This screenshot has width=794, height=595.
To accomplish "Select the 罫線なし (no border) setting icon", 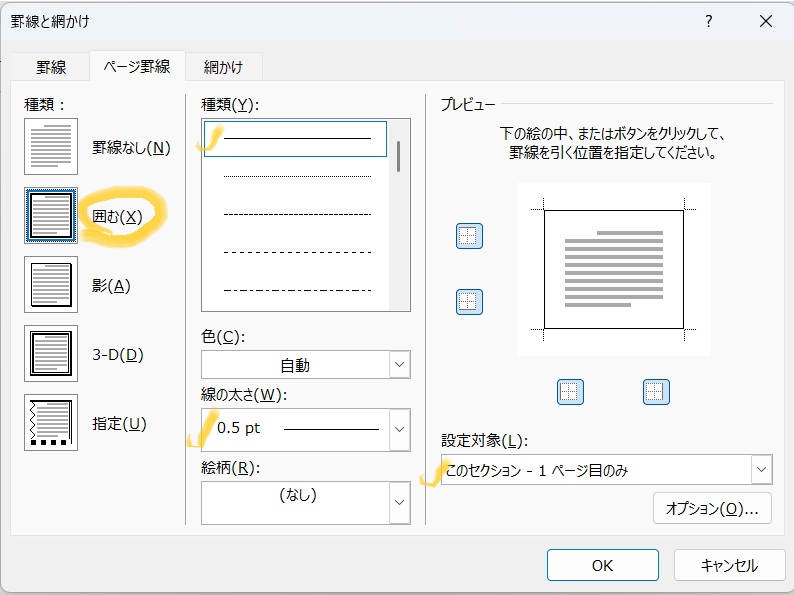I will pyautogui.click(x=51, y=146).
